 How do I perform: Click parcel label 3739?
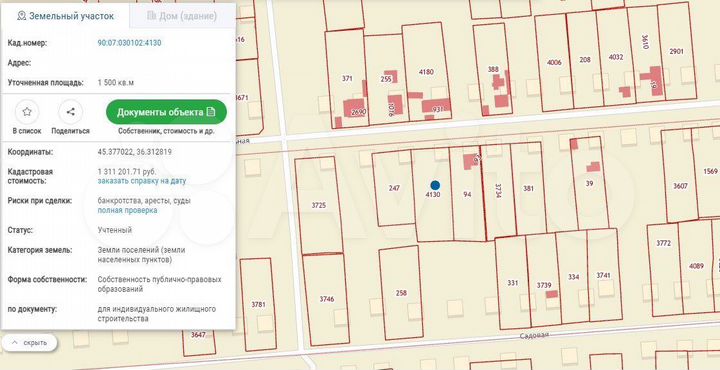click(x=544, y=286)
